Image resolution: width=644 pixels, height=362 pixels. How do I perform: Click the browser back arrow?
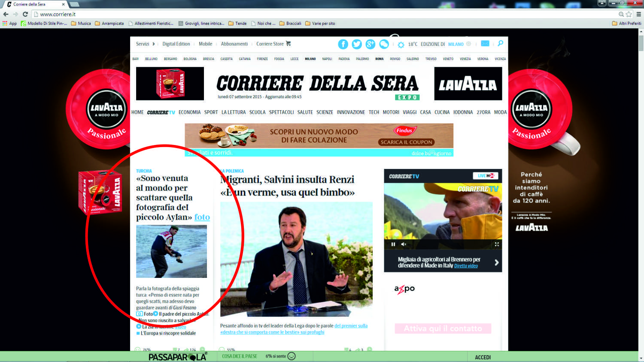pyautogui.click(x=6, y=14)
